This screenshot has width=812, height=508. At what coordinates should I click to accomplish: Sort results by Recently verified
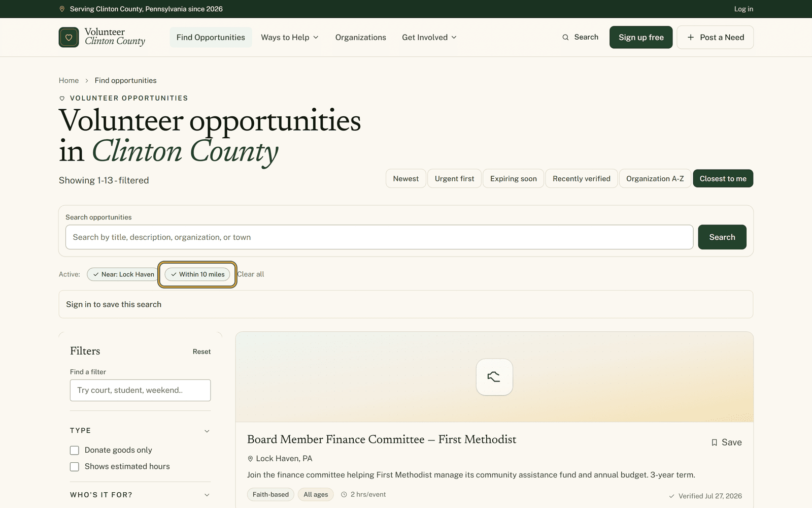582,178
